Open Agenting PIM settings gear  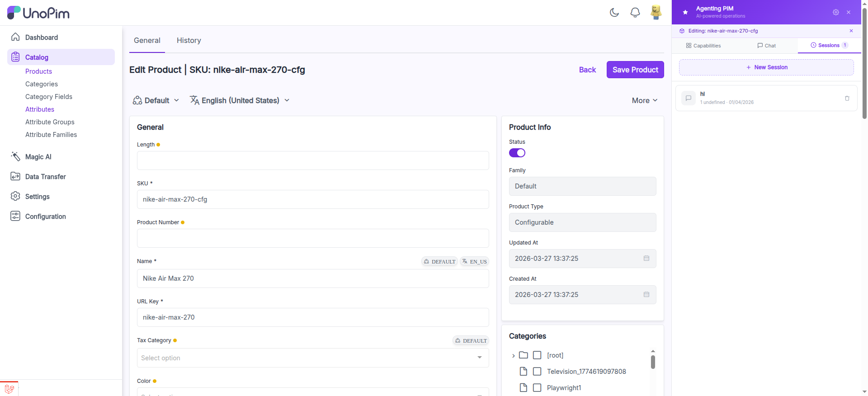pos(836,12)
